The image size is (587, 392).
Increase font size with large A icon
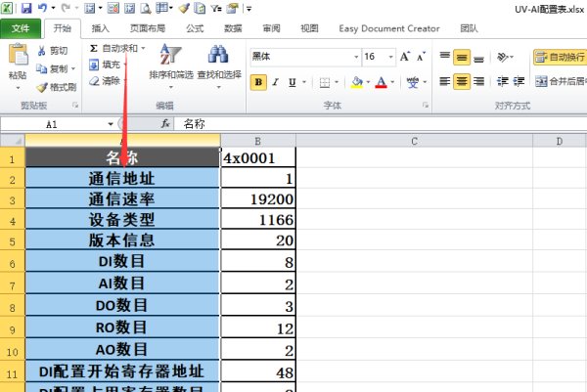(x=405, y=57)
